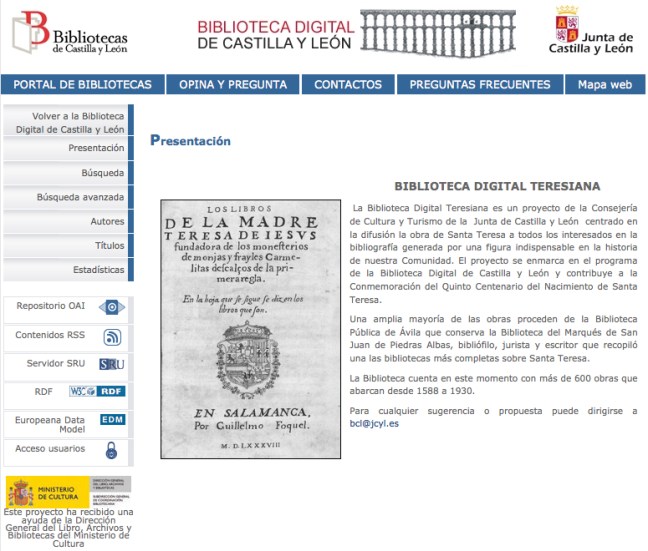Click the SRU server icon
Image resolution: width=648 pixels, height=551 pixels.
click(112, 364)
